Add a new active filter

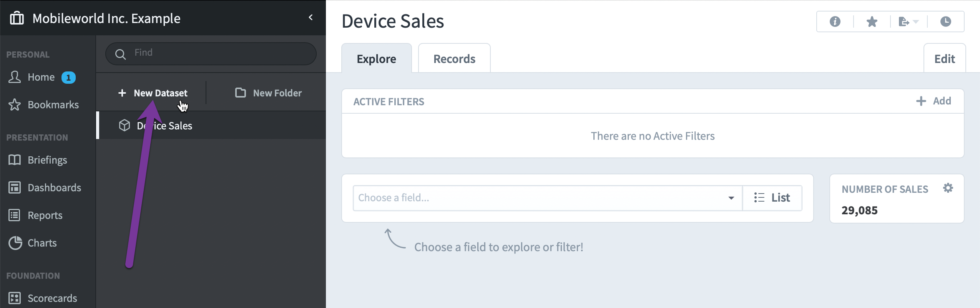click(x=933, y=101)
